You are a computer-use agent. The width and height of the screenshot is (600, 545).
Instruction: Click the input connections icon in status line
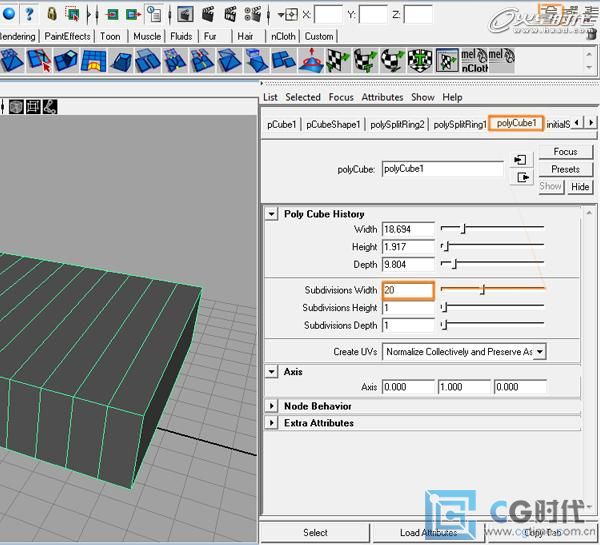(112, 15)
